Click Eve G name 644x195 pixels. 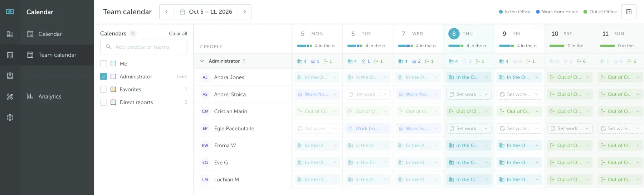(221, 162)
